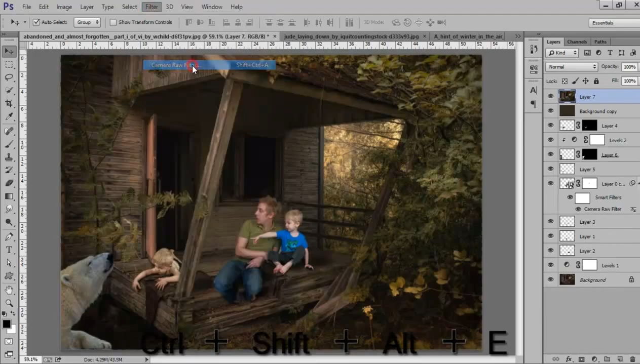This screenshot has width=640, height=364.
Task: Click the delete layer trash icon
Action: [632, 359]
